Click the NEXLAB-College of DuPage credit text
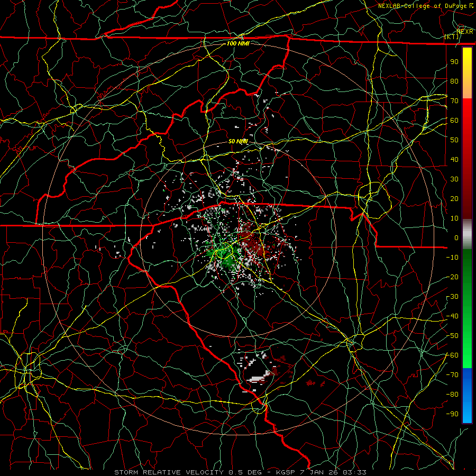 coord(426,6)
